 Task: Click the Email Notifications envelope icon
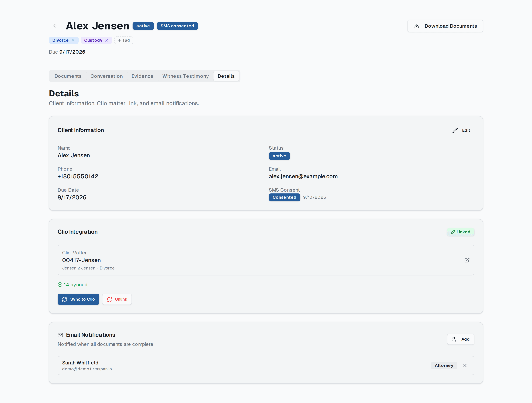[60, 335]
